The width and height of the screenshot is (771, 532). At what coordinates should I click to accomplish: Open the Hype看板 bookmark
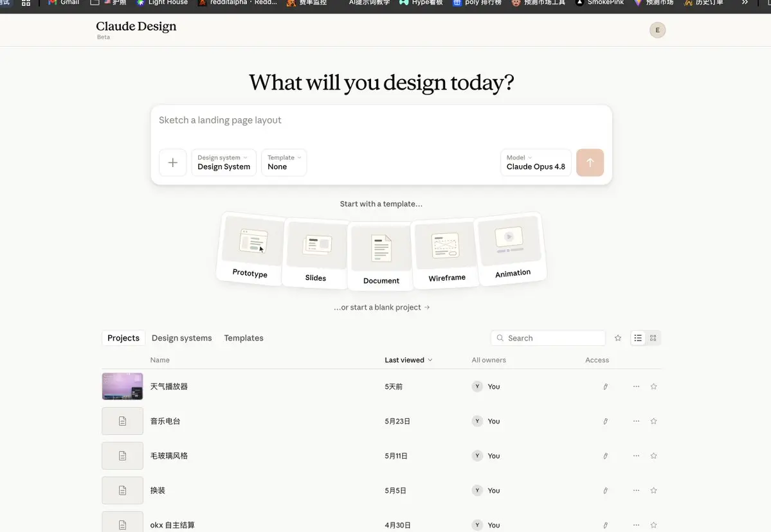(x=421, y=3)
